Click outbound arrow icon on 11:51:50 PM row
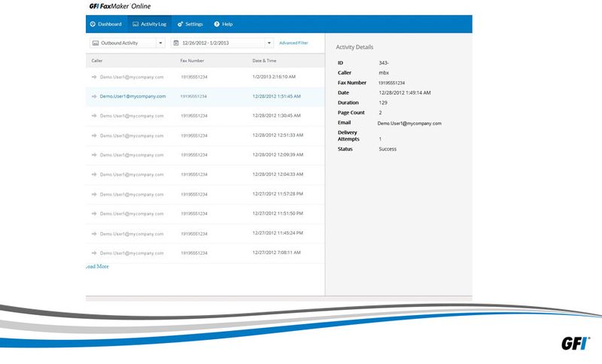 94,214
